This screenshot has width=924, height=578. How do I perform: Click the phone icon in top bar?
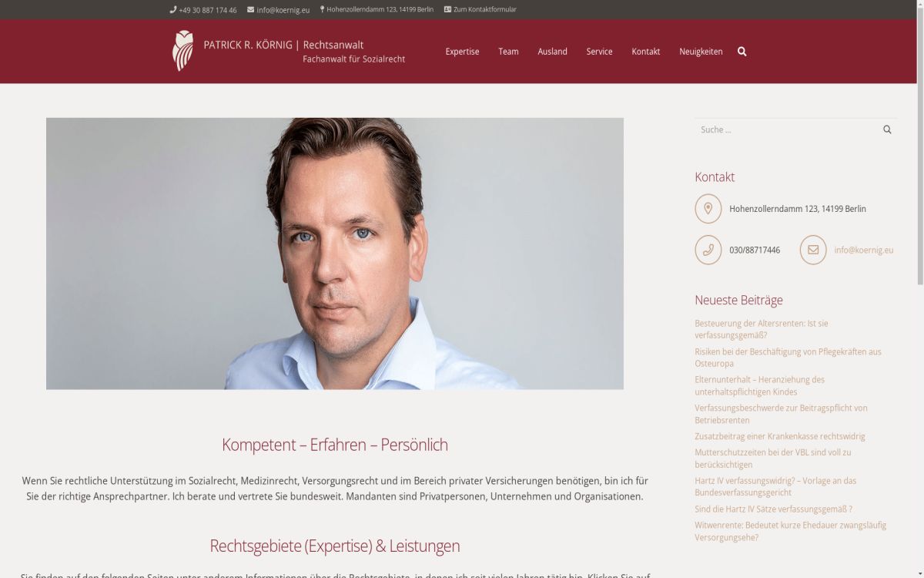173,10
